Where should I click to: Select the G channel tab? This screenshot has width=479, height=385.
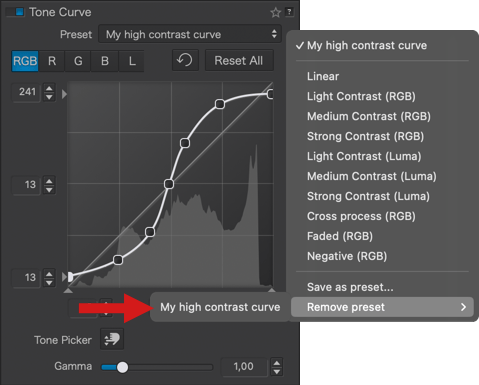click(x=78, y=61)
